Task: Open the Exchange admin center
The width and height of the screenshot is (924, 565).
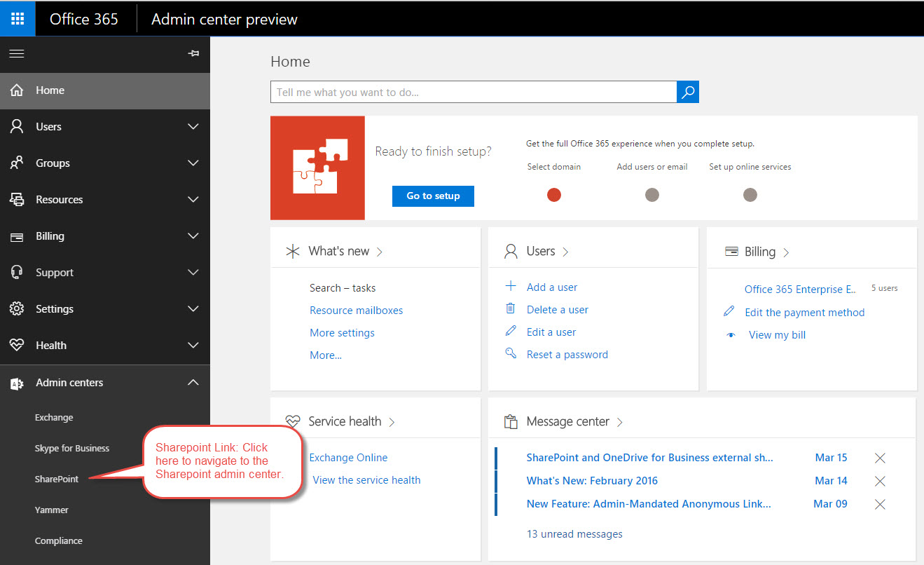Action: [54, 418]
